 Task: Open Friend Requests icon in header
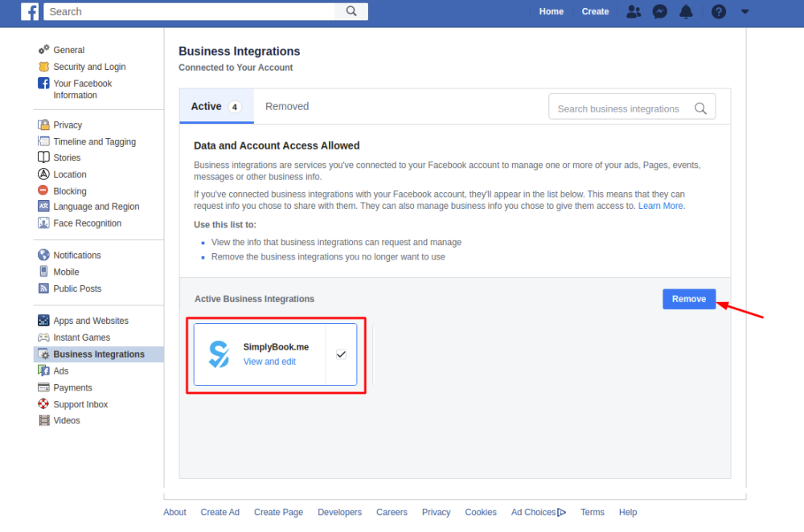pyautogui.click(x=634, y=11)
